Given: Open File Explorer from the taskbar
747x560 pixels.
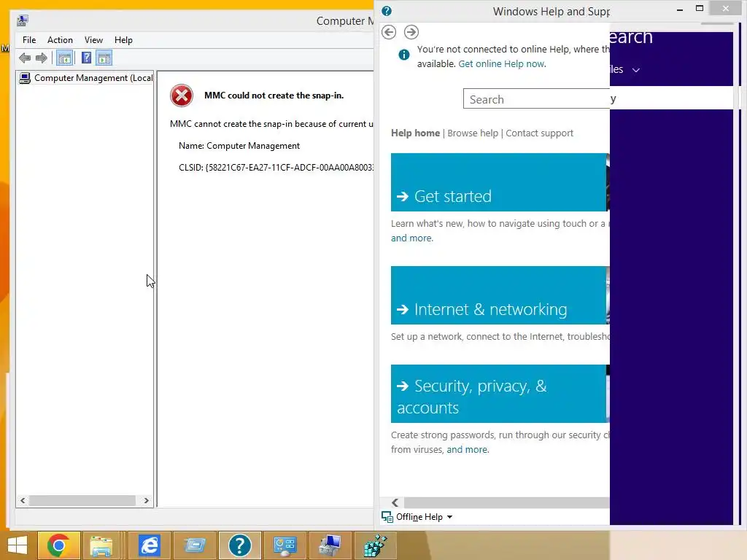Looking at the screenshot, I should click(x=101, y=545).
